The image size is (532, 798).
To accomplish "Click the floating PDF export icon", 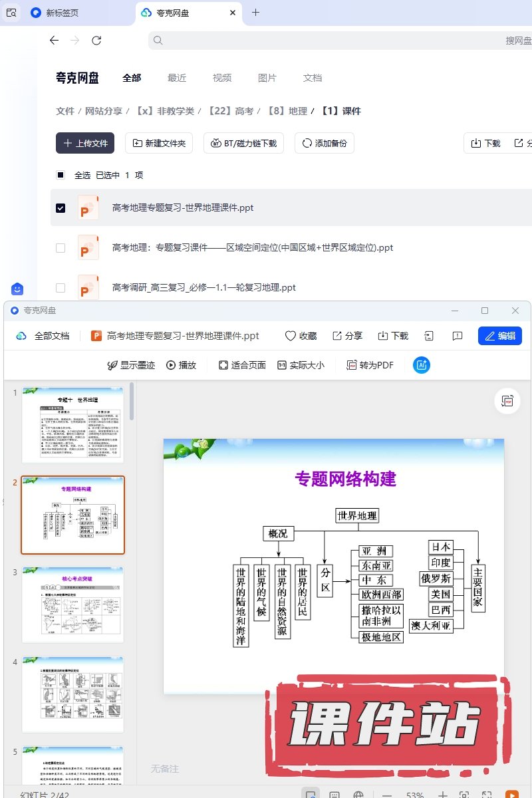I will point(507,401).
